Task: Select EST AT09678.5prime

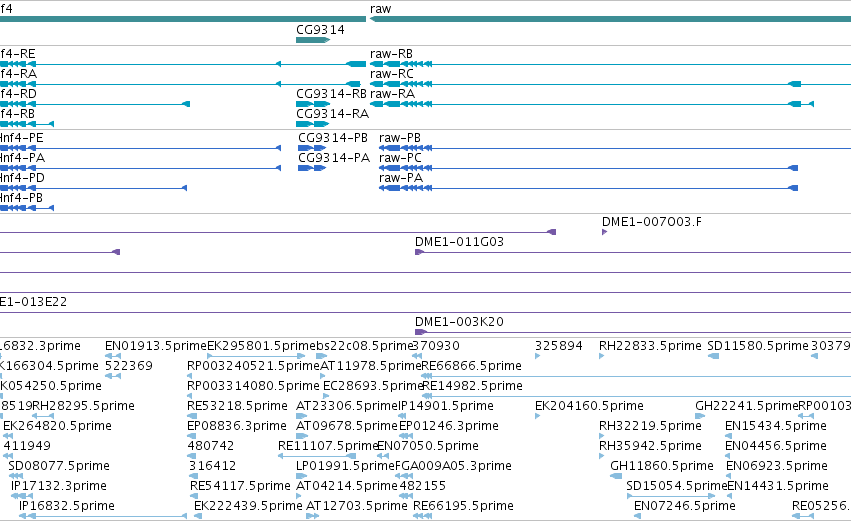Action: pyautogui.click(x=301, y=436)
